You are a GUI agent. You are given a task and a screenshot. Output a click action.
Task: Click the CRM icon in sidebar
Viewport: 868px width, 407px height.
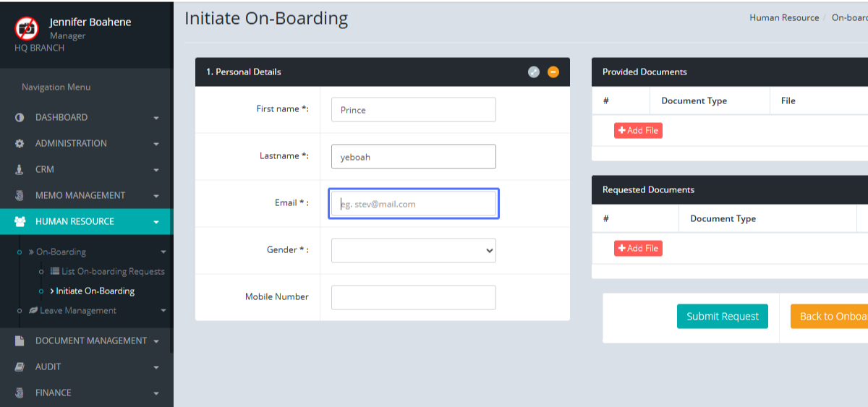(x=20, y=170)
